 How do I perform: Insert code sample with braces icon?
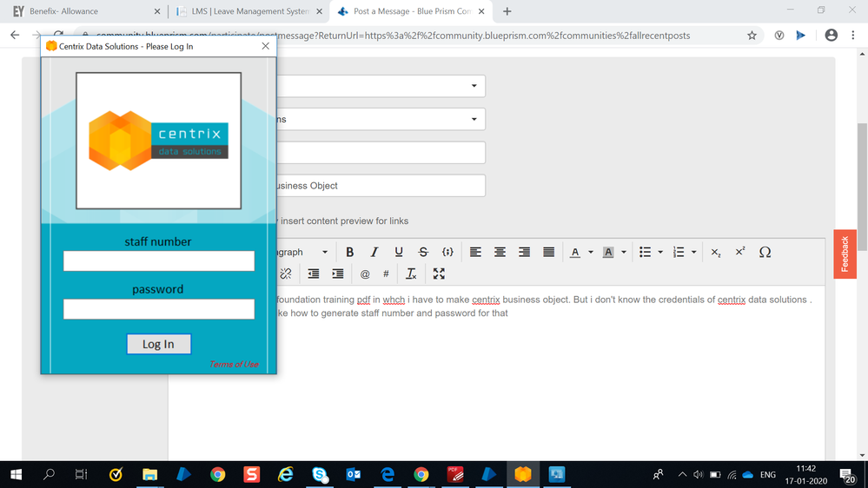[447, 253]
